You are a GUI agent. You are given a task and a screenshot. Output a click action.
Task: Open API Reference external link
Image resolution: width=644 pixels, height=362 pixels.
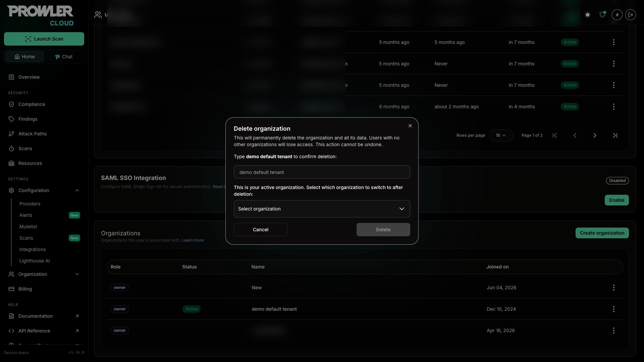(x=44, y=331)
